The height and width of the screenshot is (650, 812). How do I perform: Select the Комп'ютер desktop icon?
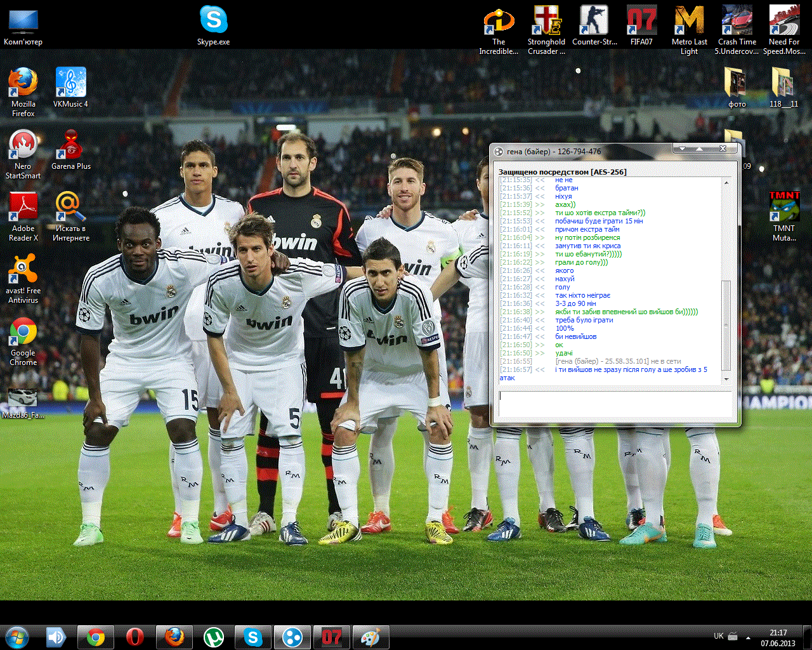pos(23,27)
